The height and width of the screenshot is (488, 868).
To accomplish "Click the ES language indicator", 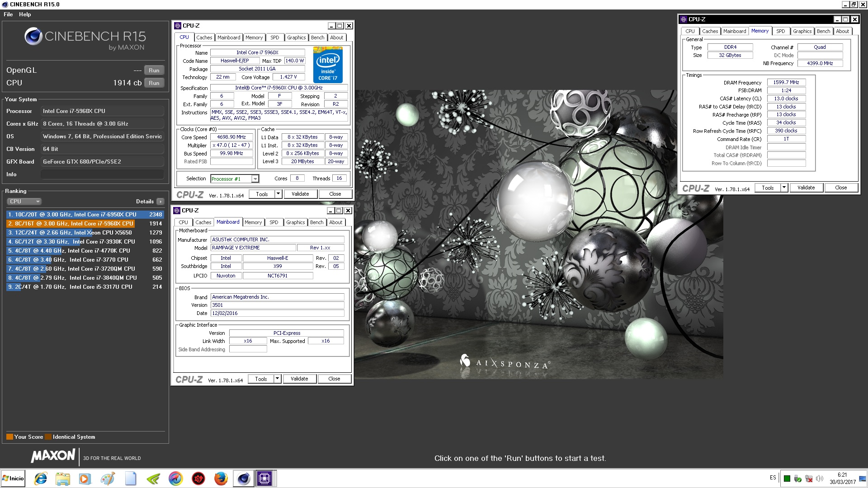I will [x=773, y=478].
